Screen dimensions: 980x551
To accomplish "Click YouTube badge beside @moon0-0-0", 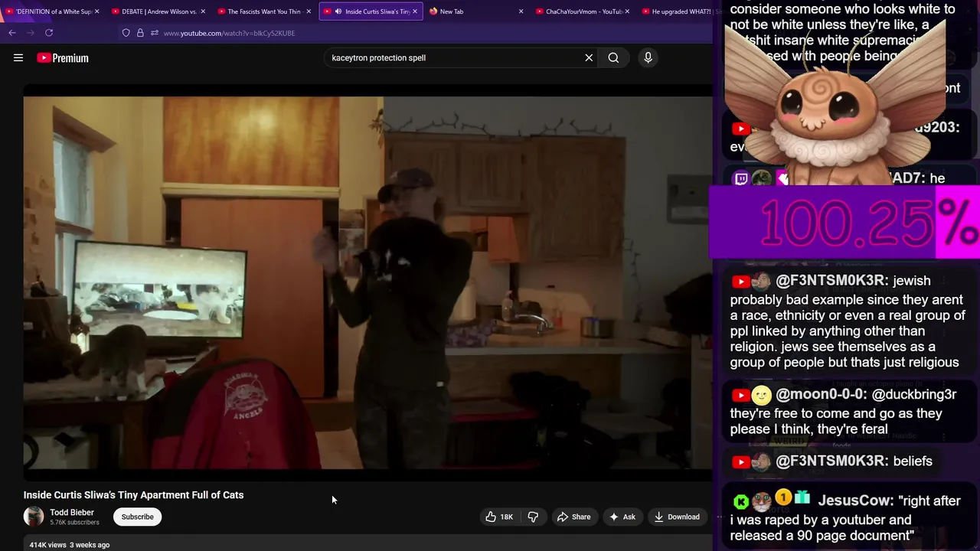I will coord(740,396).
